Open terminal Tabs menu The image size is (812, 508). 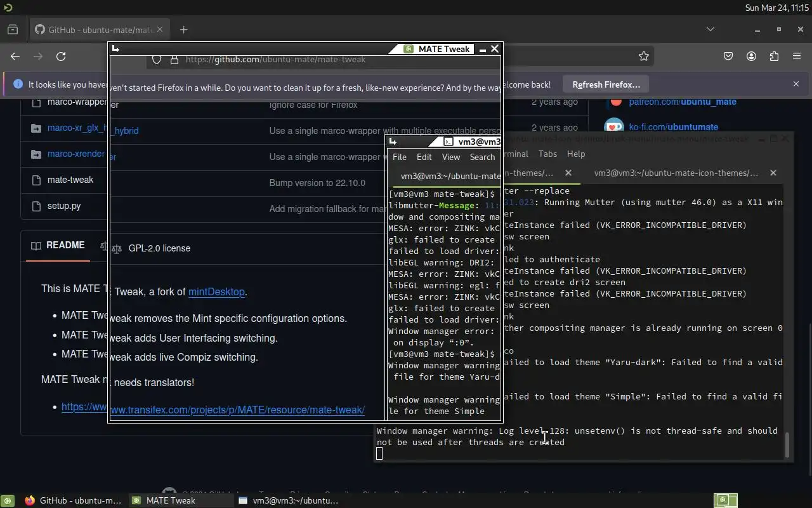[x=547, y=154]
